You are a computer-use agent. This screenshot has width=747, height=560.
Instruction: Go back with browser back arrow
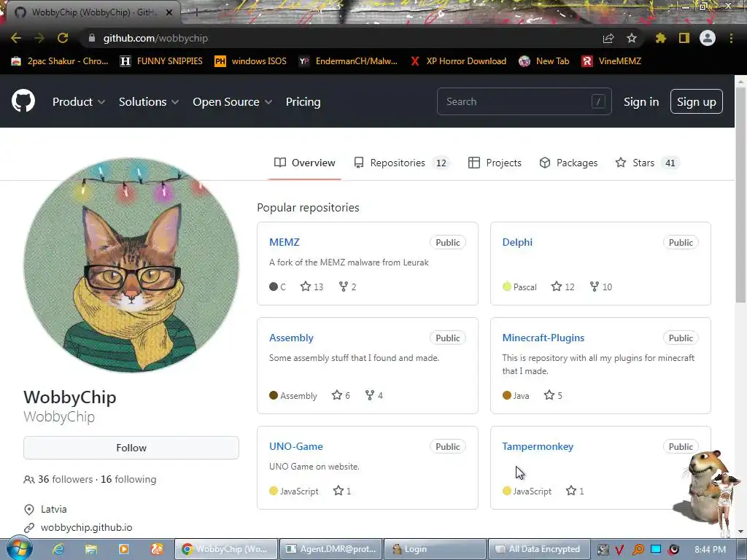coord(16,38)
